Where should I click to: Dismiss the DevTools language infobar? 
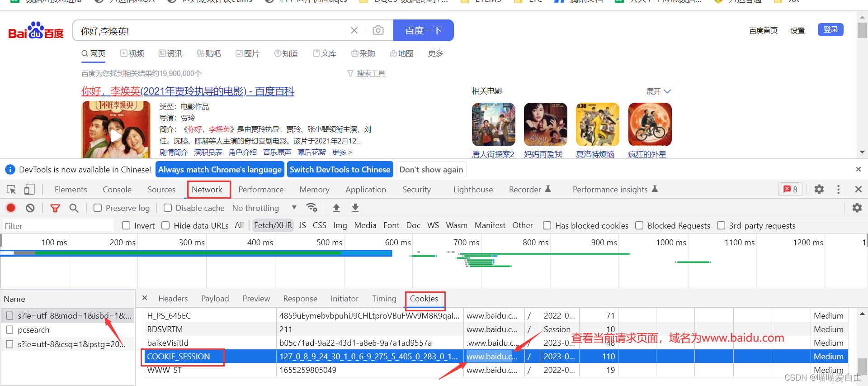(x=858, y=169)
